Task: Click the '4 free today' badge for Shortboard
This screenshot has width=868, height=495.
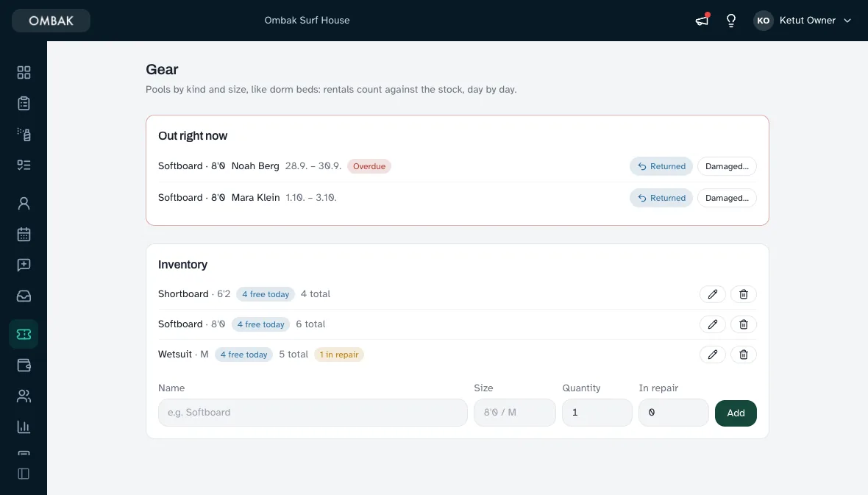Action: click(x=266, y=294)
